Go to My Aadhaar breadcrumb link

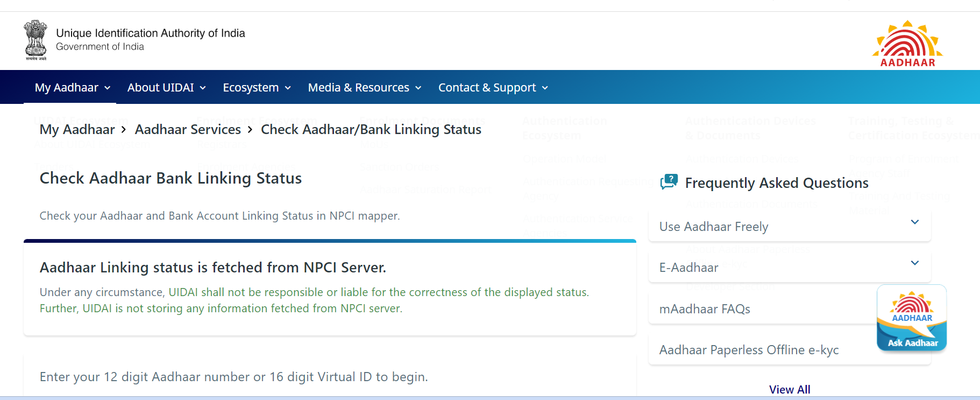coord(77,130)
